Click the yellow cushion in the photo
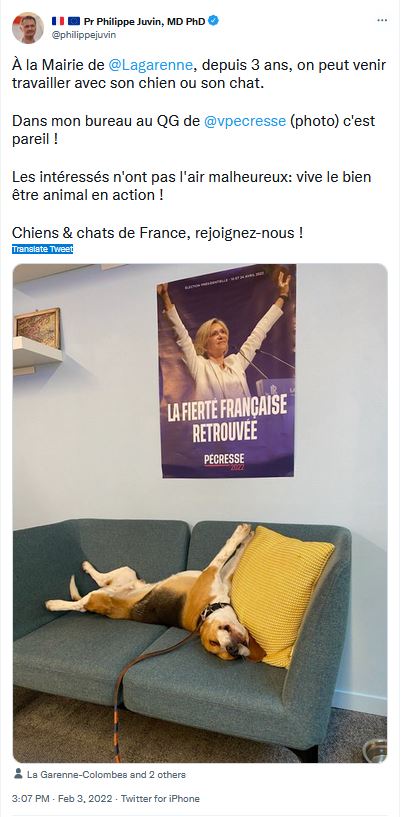Image resolution: width=401 pixels, height=817 pixels. coord(282,596)
